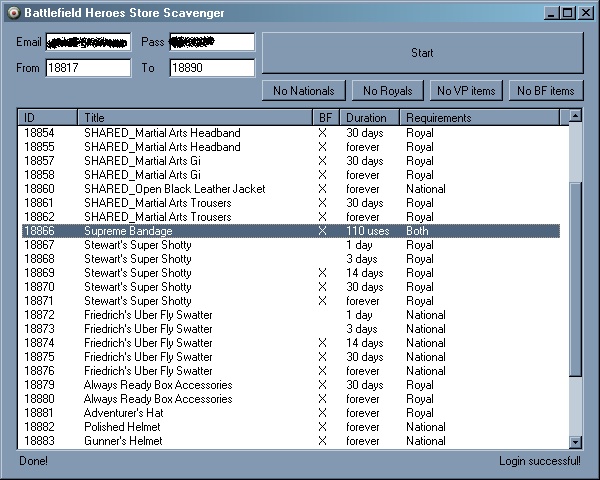Screen dimensions: 600x480
Task: Focus the Pass input field
Action: point(212,42)
